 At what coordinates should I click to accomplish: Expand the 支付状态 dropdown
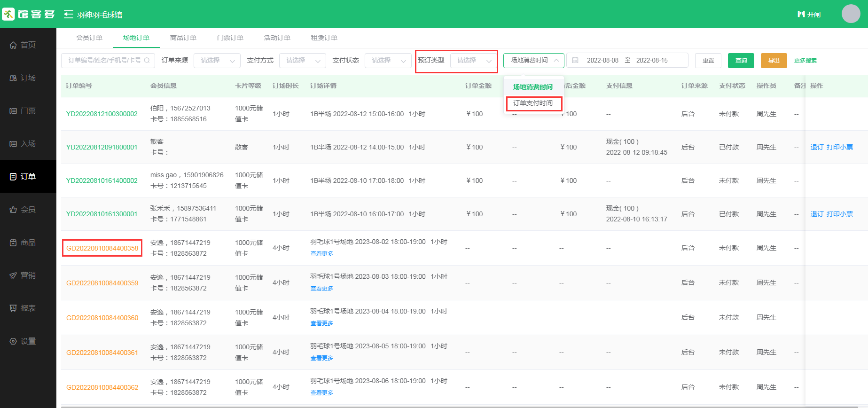388,60
